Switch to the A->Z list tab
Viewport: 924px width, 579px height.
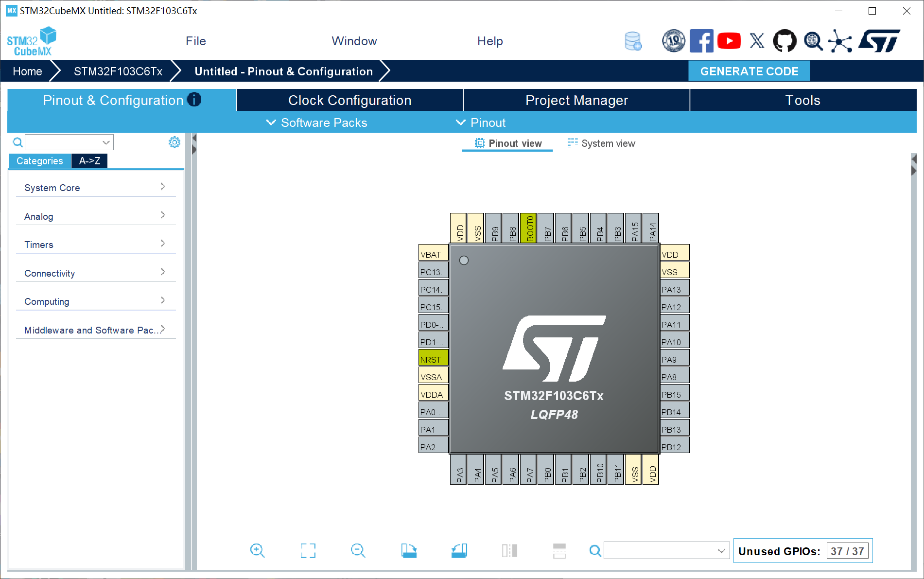(x=89, y=161)
